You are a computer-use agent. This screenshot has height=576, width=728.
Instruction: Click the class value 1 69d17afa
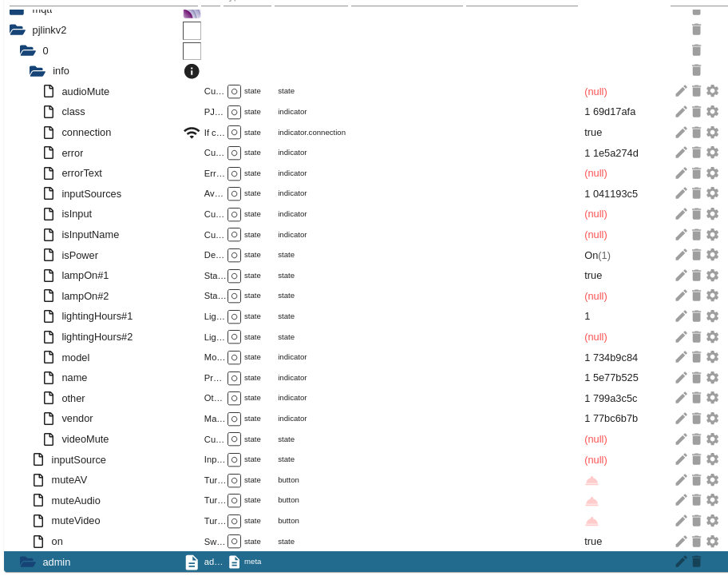(x=610, y=112)
